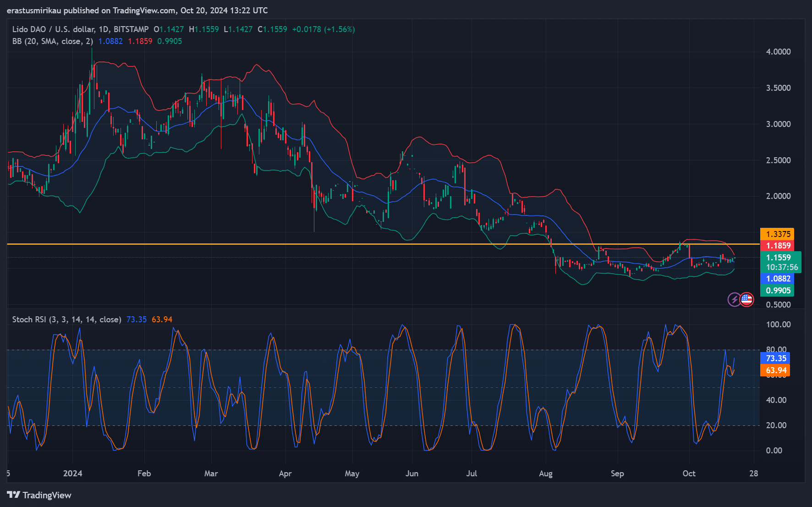812x507 pixels.
Task: Click the orange 63.94 Stoch RSI label
Action: point(775,370)
